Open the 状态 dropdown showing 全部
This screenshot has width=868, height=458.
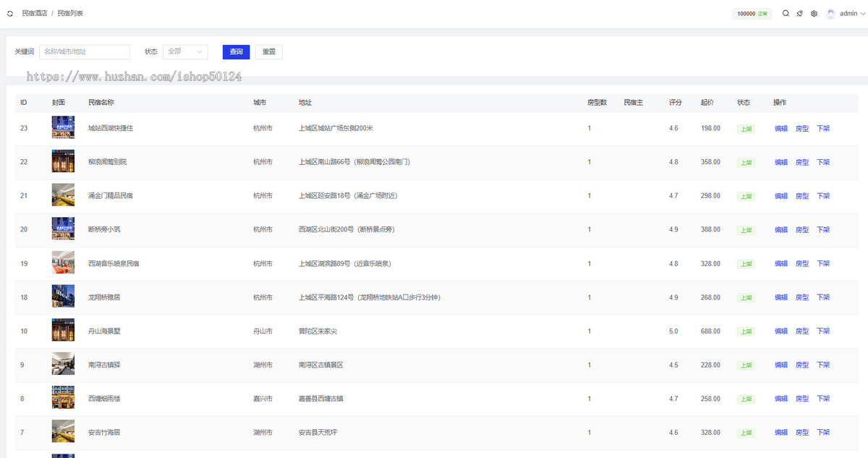[185, 52]
